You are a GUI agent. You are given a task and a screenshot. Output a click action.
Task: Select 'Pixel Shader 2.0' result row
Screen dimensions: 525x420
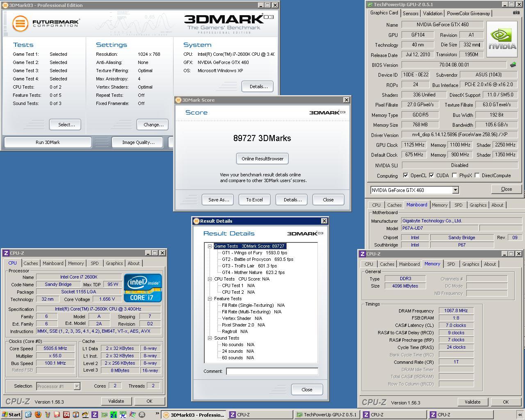coord(243,325)
